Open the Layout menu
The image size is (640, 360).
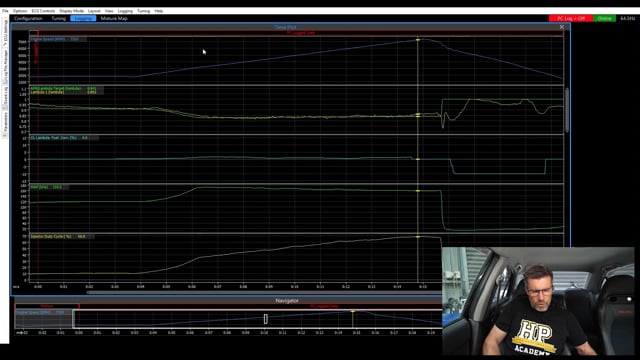coord(94,11)
